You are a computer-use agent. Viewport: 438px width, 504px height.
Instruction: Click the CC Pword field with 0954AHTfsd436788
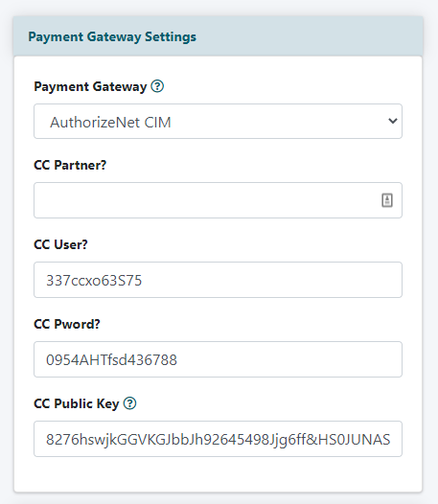click(x=218, y=359)
